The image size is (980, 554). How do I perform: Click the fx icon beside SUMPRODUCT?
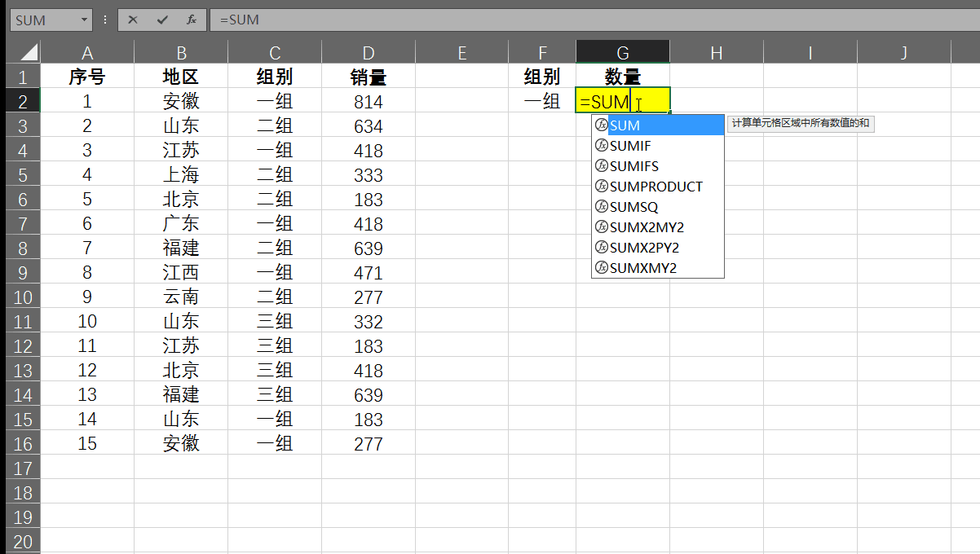tap(602, 187)
